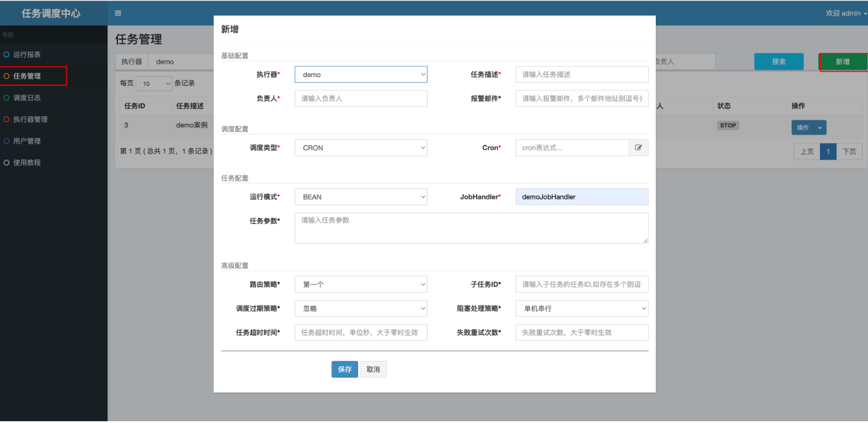Click the 任务描述 input field
Screen dimensions: 868x423
pyautogui.click(x=582, y=75)
